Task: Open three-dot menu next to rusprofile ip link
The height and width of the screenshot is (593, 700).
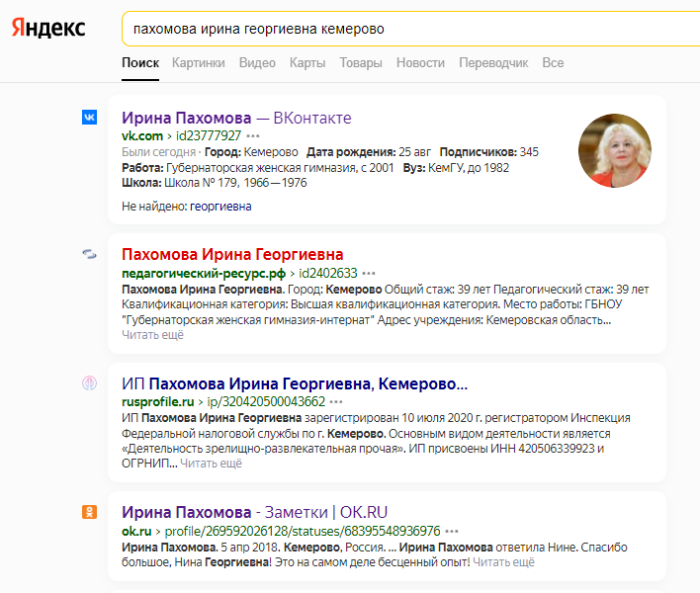Action: click(x=336, y=401)
